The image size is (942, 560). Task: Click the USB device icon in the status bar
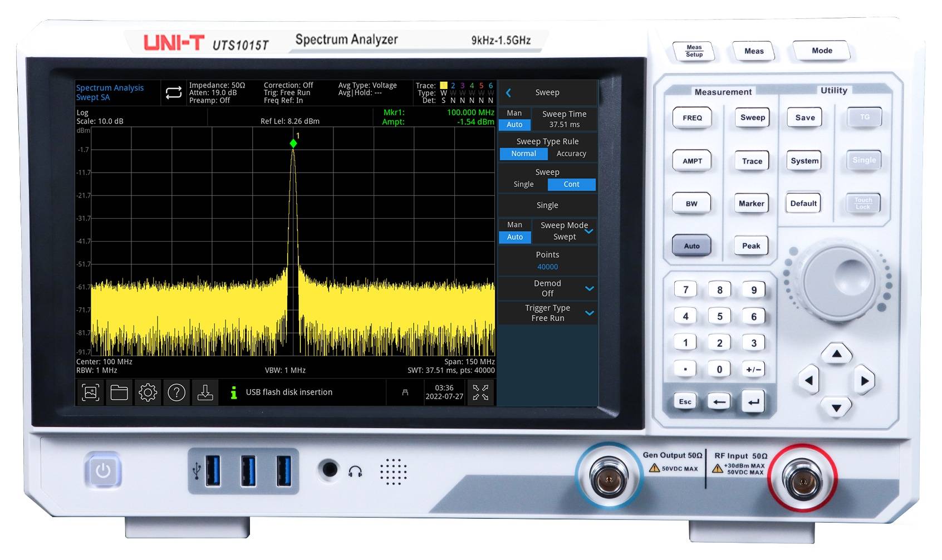tap(404, 392)
